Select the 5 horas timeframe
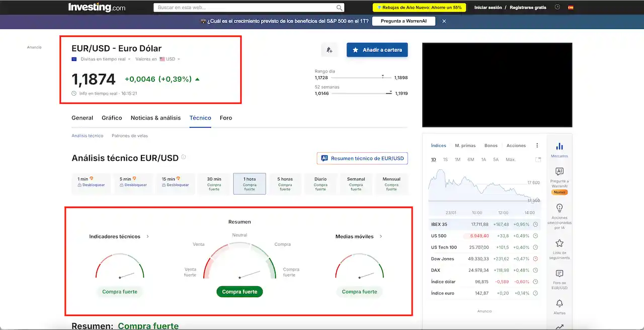The image size is (644, 330). 285,184
